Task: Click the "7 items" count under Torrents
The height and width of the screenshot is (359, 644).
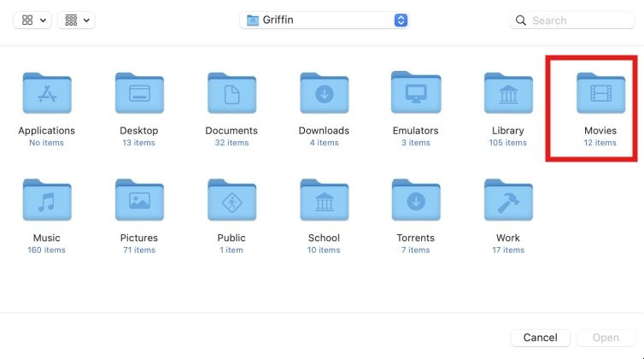Action: click(x=416, y=250)
